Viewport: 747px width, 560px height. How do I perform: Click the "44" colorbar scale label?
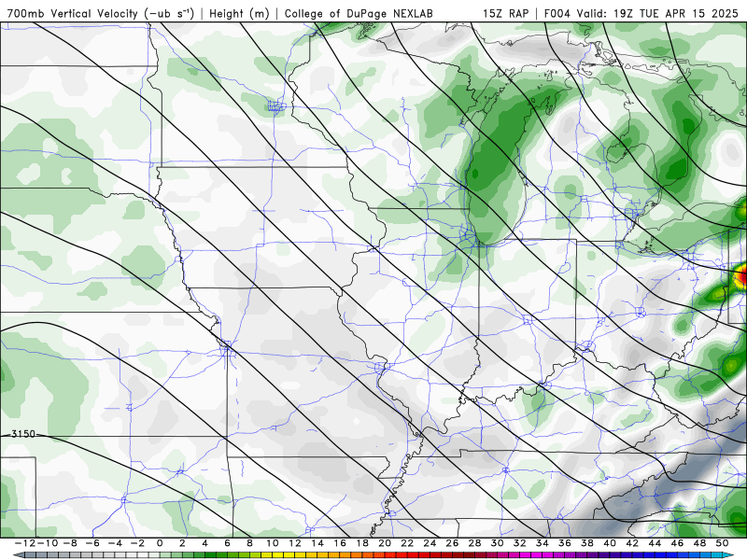[655, 543]
